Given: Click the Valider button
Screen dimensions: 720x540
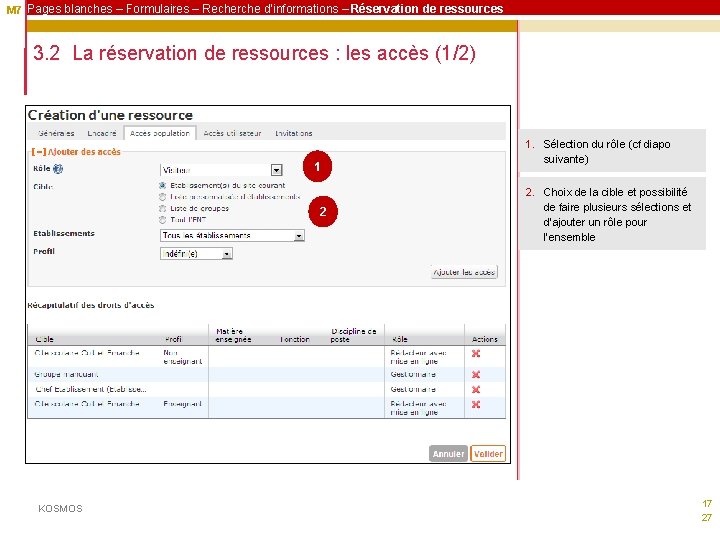Looking at the screenshot, I should [488, 454].
